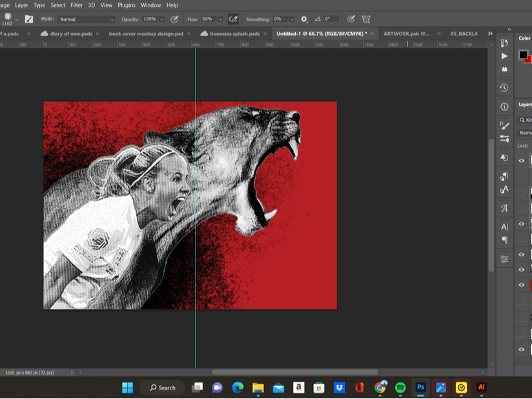Toggle pressure for size button

point(351,19)
